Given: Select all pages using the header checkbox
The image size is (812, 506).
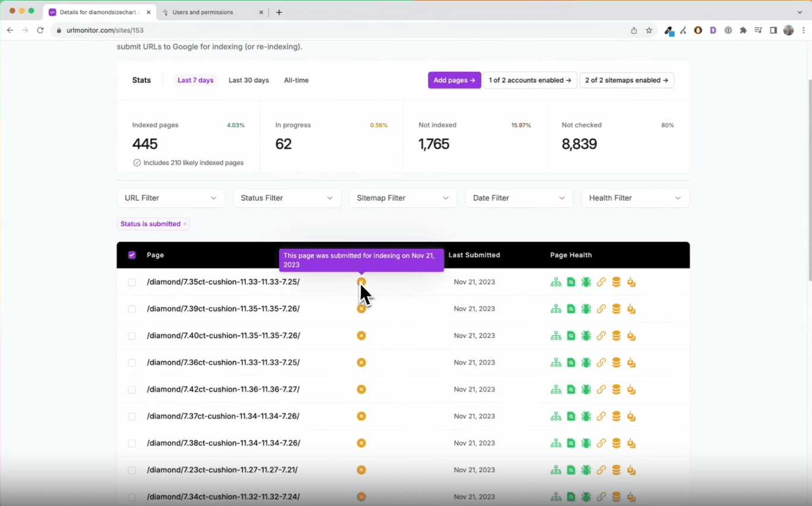Looking at the screenshot, I should [131, 255].
